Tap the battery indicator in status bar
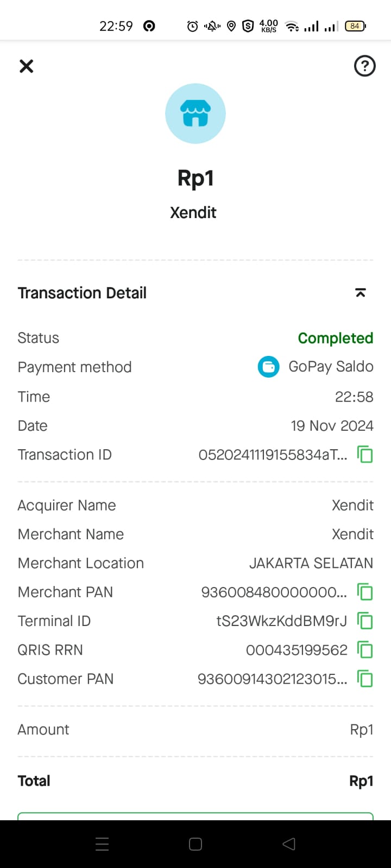 tap(355, 26)
